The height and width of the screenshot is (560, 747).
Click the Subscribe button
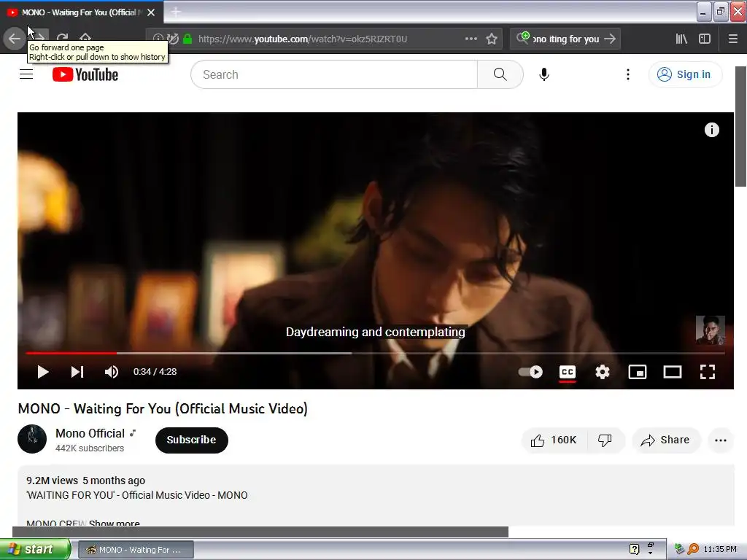coord(192,440)
